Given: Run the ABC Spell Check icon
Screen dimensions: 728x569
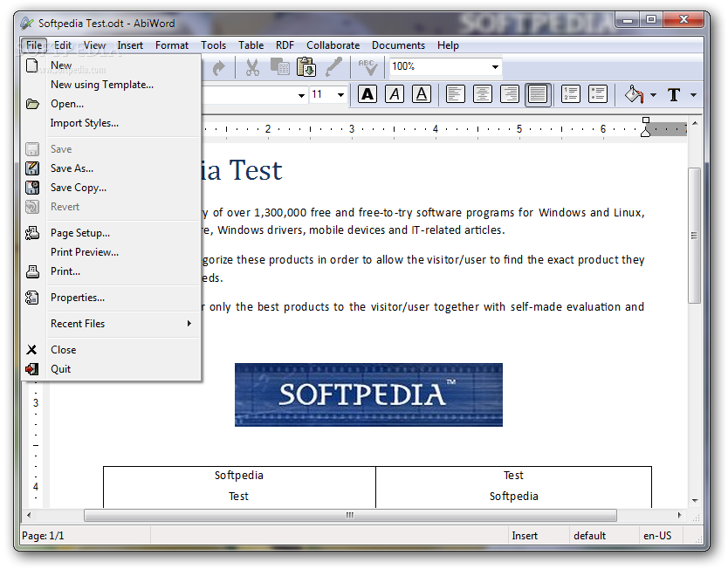Looking at the screenshot, I should [367, 67].
